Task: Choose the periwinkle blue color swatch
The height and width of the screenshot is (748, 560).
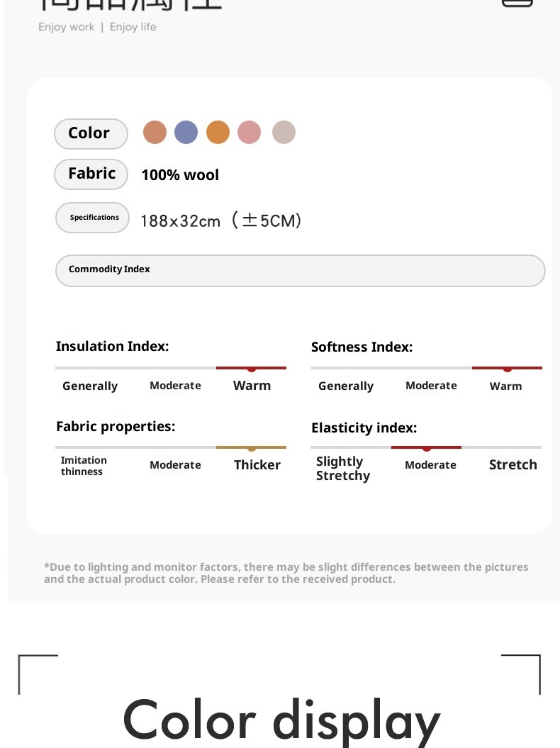Action: 186,133
